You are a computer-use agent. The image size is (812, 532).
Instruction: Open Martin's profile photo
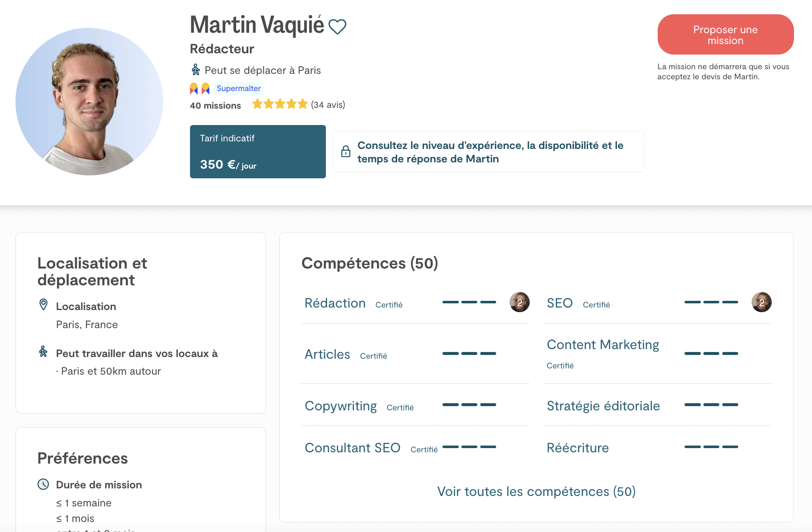[x=89, y=102]
